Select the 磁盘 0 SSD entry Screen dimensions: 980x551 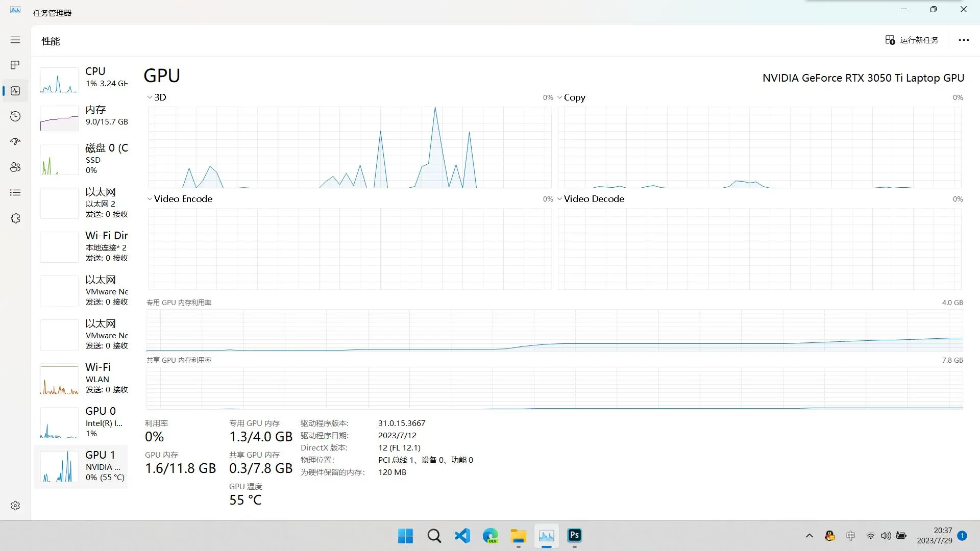coord(82,159)
